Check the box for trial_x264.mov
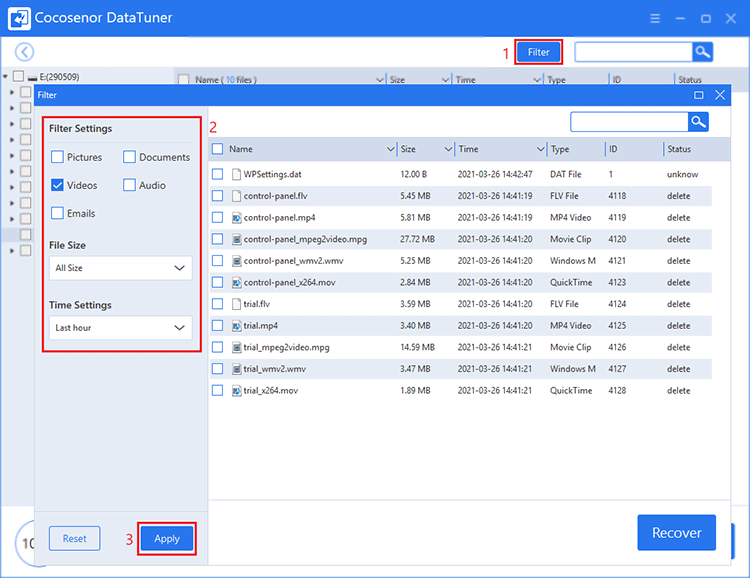The height and width of the screenshot is (578, 750). 218,390
